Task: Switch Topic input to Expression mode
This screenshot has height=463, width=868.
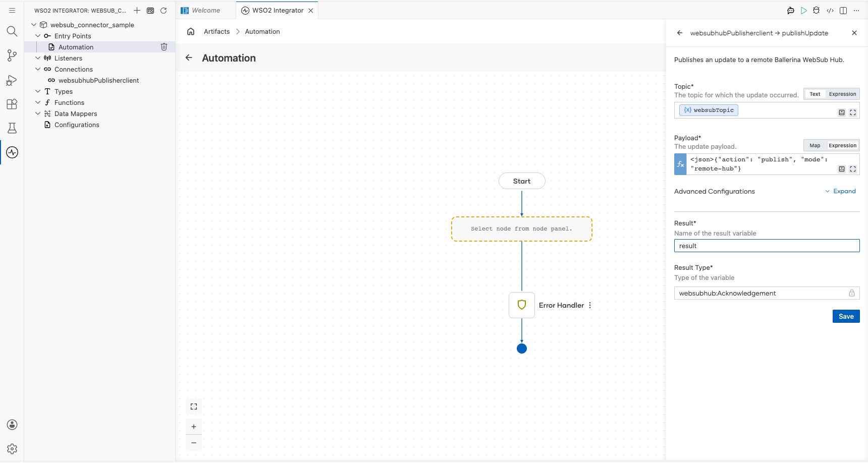Action: point(842,94)
